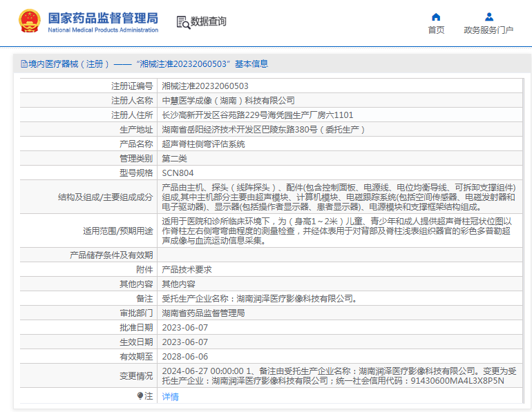The image size is (532, 412).
Task: Click the intended use text starting 适用于医院
Action: [336, 230]
